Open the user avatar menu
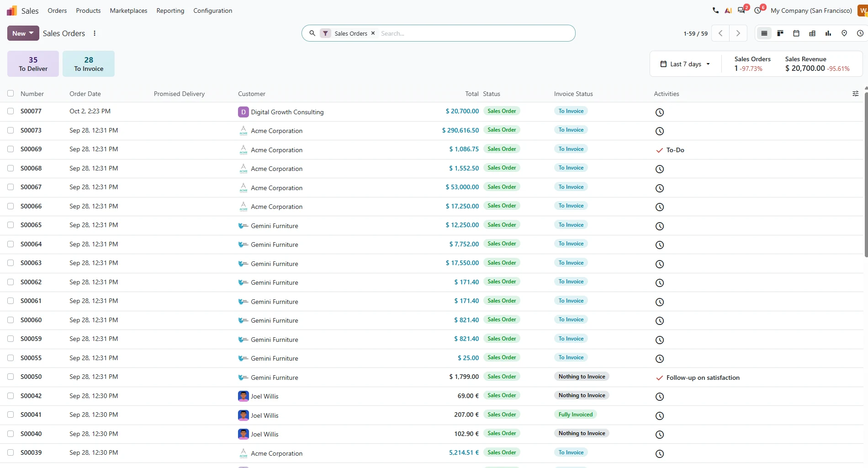 click(863, 11)
